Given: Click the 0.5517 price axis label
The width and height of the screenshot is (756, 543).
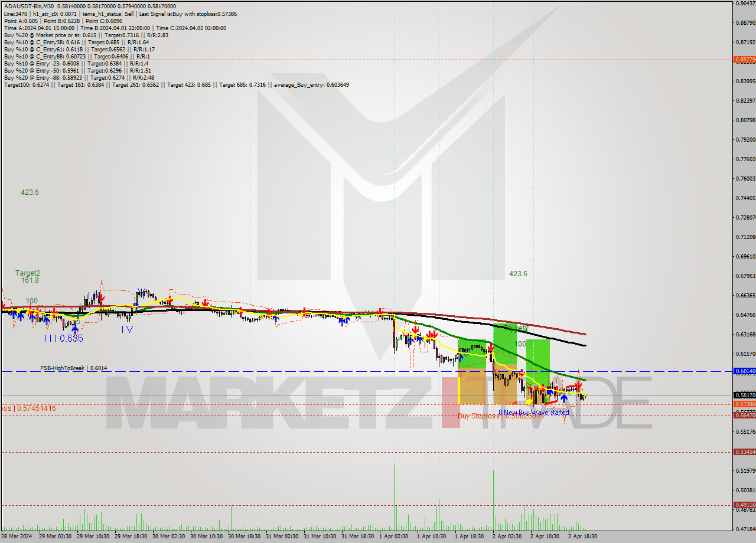Looking at the screenshot, I should 745,431.
